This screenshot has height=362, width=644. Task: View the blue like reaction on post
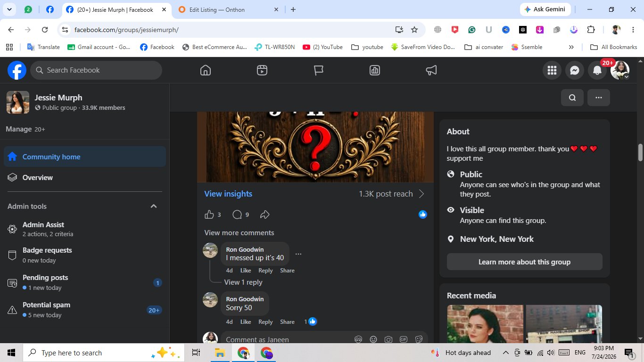[x=423, y=214]
